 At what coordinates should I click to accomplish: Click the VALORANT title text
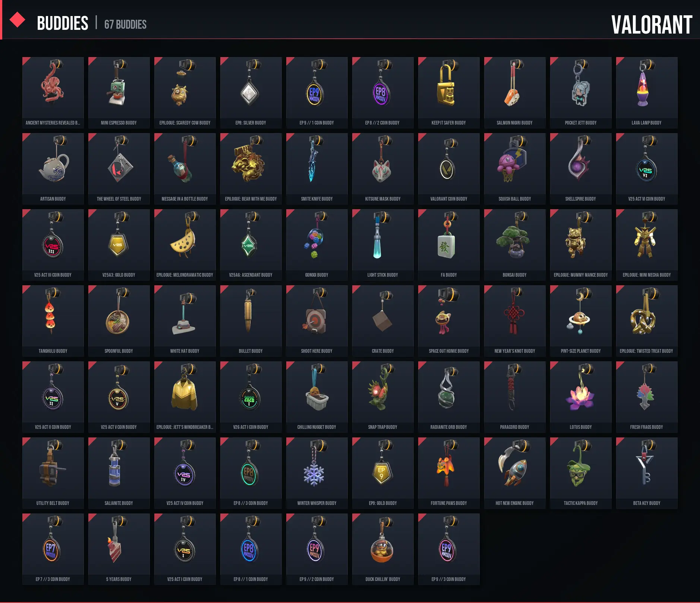(x=652, y=25)
